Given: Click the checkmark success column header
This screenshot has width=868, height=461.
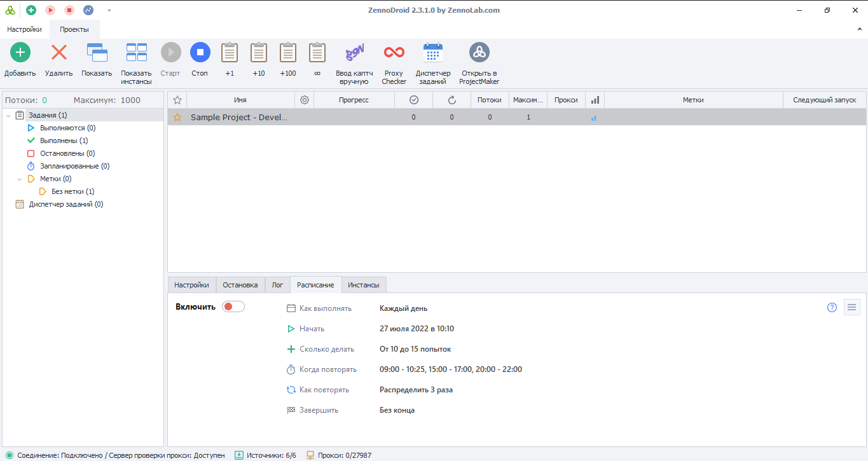Looking at the screenshot, I should click(413, 100).
